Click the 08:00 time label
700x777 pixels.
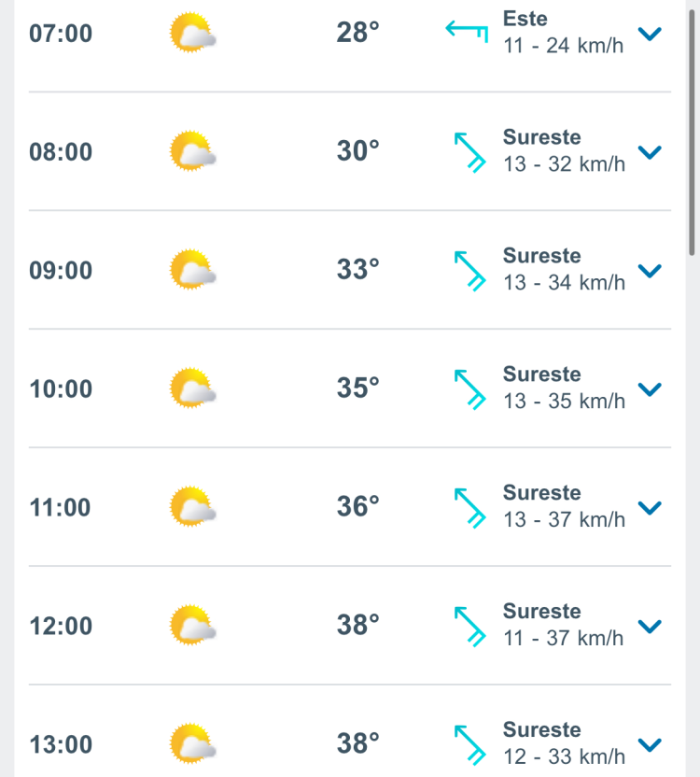(x=61, y=151)
